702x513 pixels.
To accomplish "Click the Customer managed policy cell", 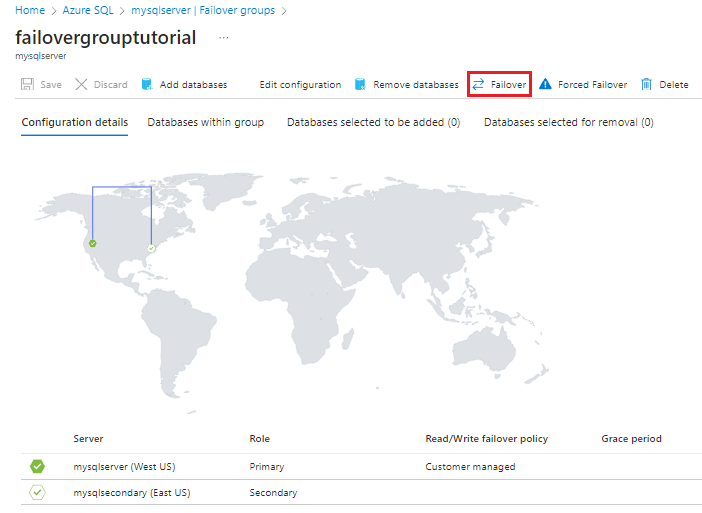I will point(470,466).
